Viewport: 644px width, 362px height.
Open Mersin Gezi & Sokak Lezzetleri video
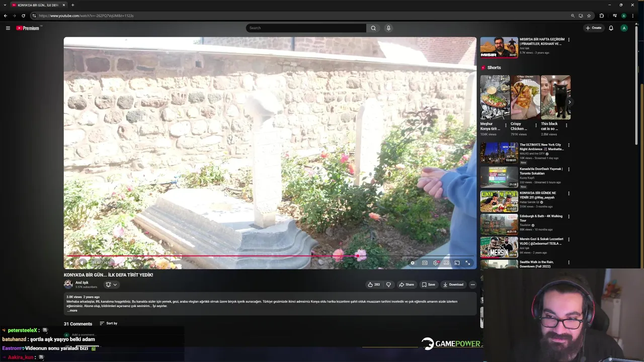pos(499,247)
